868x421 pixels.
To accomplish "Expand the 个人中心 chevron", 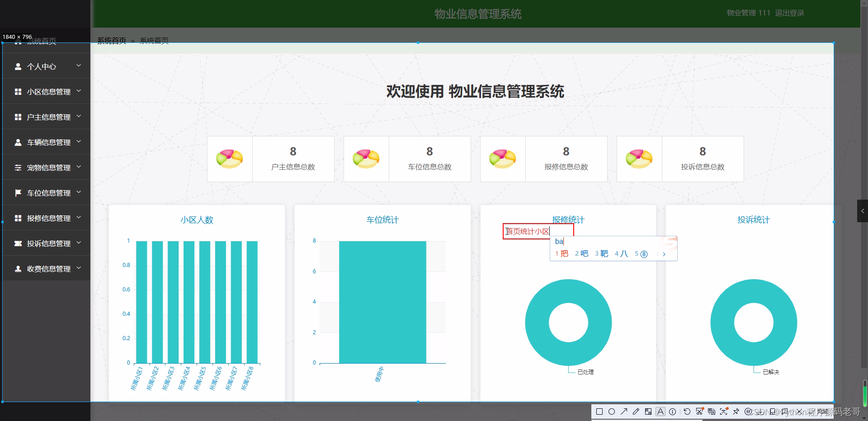I will (x=79, y=66).
